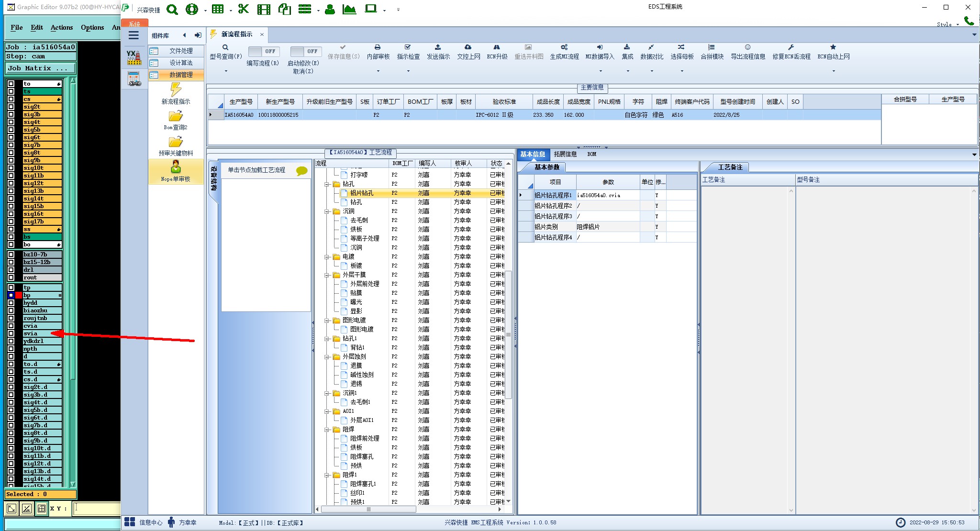Check the svia layer checkbox
This screenshot has height=531, width=980.
tap(11, 333)
